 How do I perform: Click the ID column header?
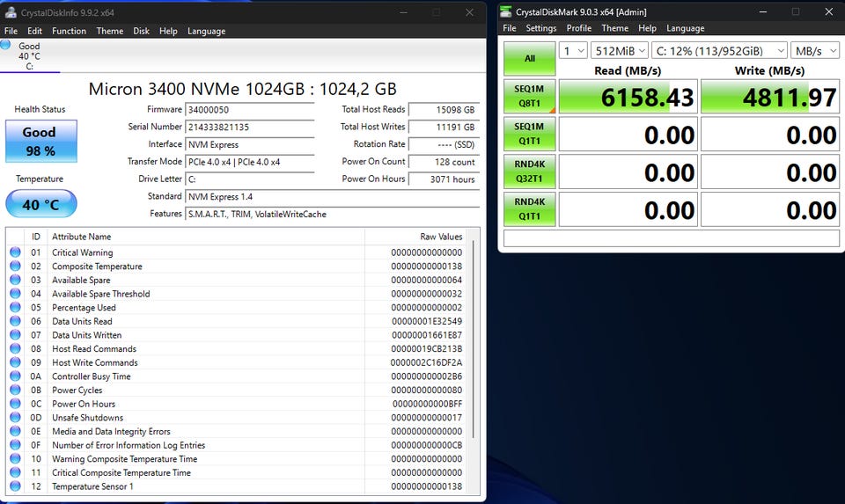(x=36, y=237)
